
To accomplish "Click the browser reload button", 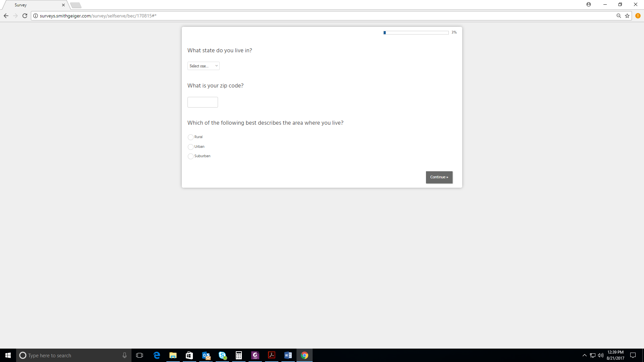I will click(x=25, y=16).
